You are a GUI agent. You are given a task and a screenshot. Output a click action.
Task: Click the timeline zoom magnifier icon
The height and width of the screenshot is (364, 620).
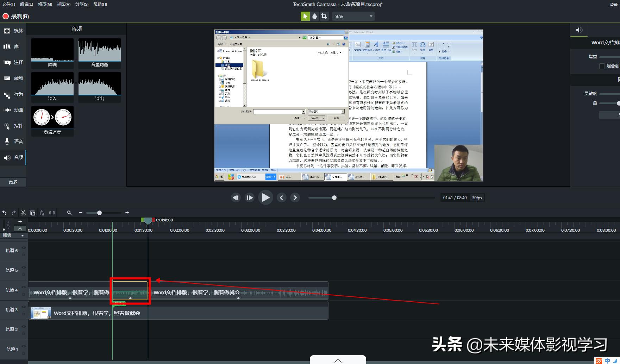point(69,213)
